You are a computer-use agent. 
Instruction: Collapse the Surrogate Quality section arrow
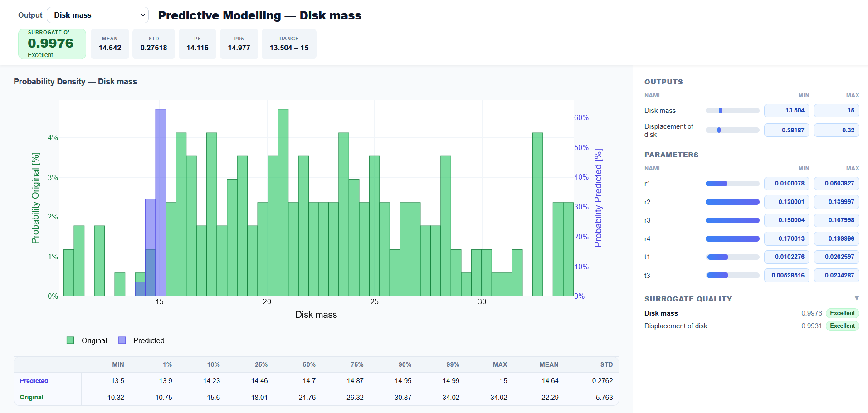coord(856,299)
